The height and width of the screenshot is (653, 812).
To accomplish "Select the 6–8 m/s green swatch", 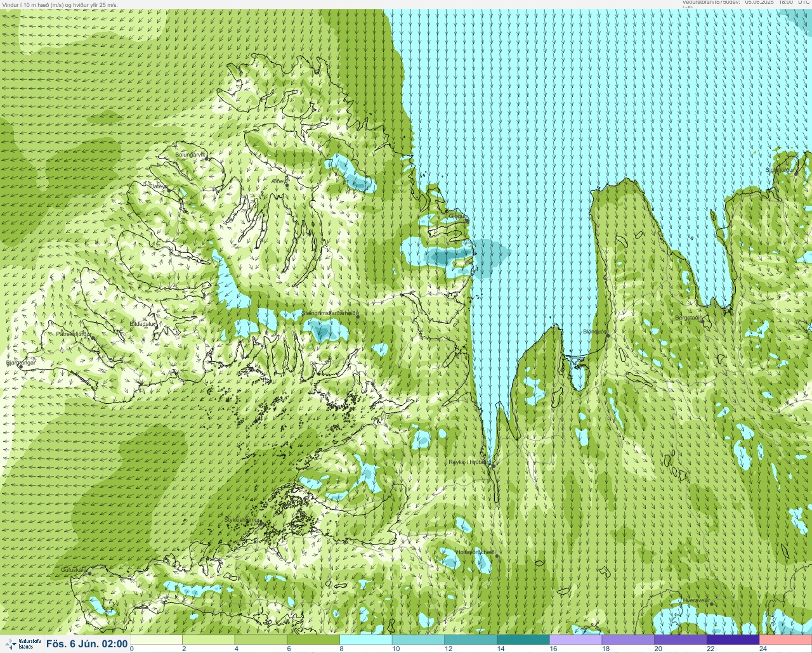I will 313,640.
